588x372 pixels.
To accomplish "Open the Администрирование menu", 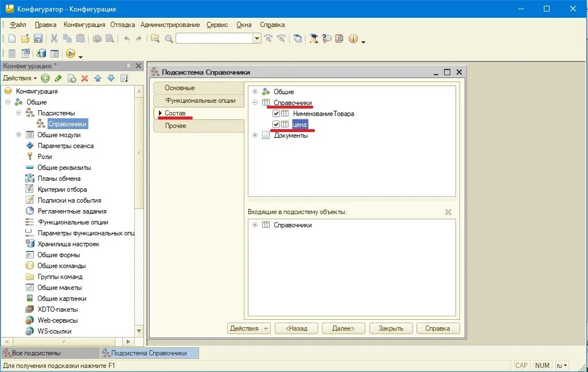I will [x=170, y=25].
